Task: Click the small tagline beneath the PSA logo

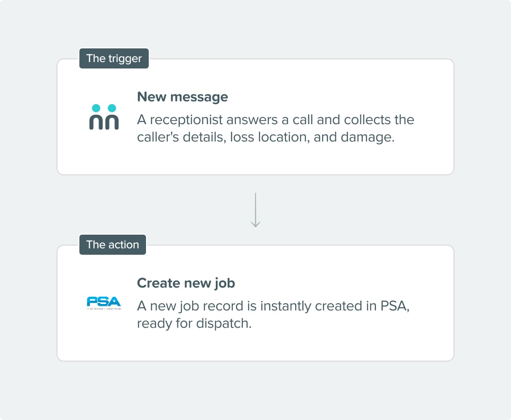Action: tap(104, 309)
